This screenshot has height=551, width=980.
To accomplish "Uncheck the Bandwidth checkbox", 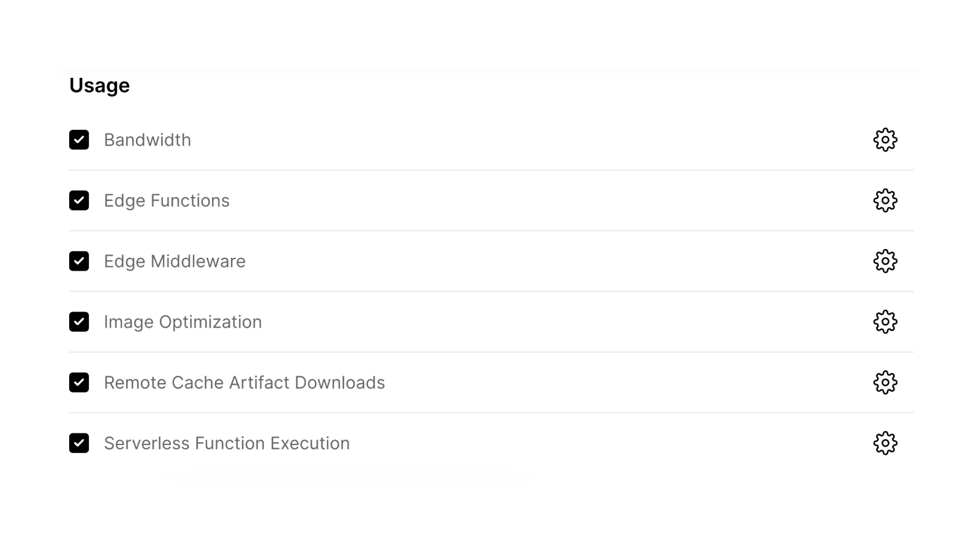I will click(x=79, y=140).
